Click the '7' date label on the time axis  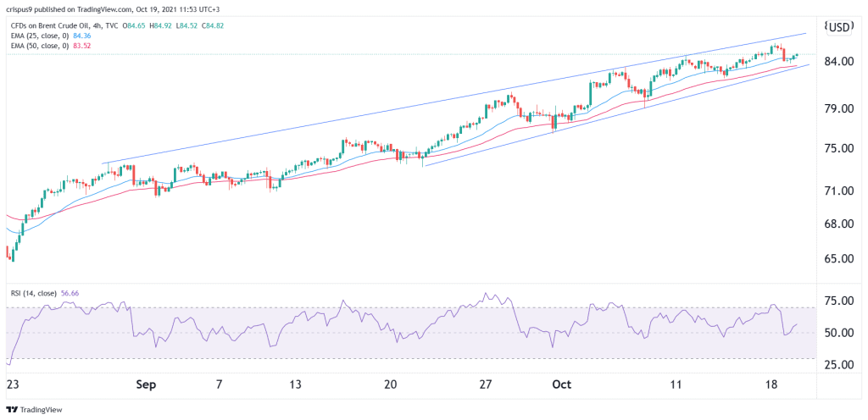coord(220,384)
